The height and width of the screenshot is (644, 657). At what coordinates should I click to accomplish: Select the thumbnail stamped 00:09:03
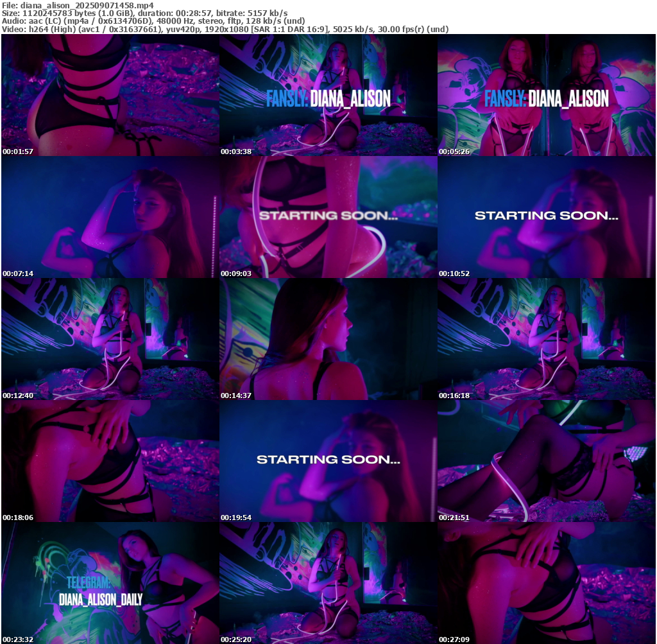[328, 217]
